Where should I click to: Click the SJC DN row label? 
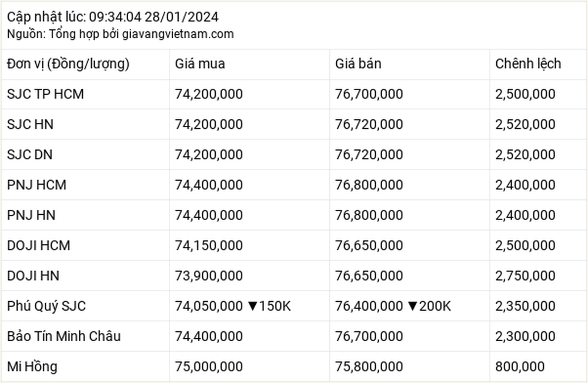(x=29, y=155)
